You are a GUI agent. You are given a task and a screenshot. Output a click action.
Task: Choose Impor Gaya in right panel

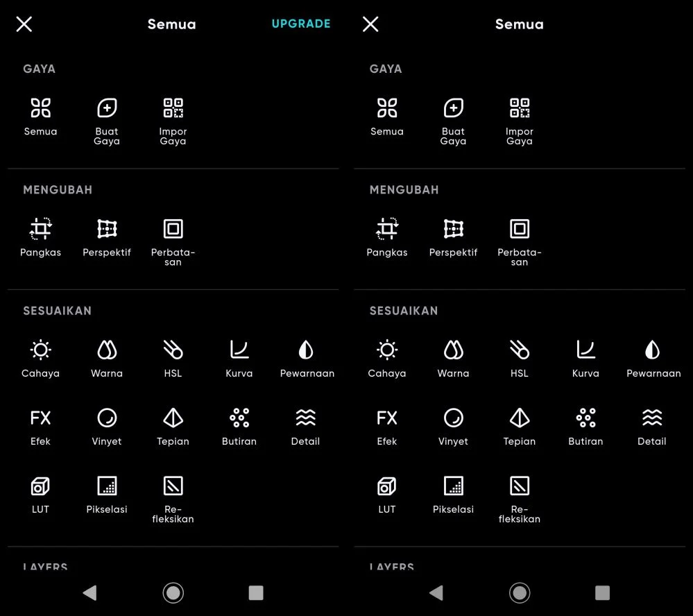[520, 121]
